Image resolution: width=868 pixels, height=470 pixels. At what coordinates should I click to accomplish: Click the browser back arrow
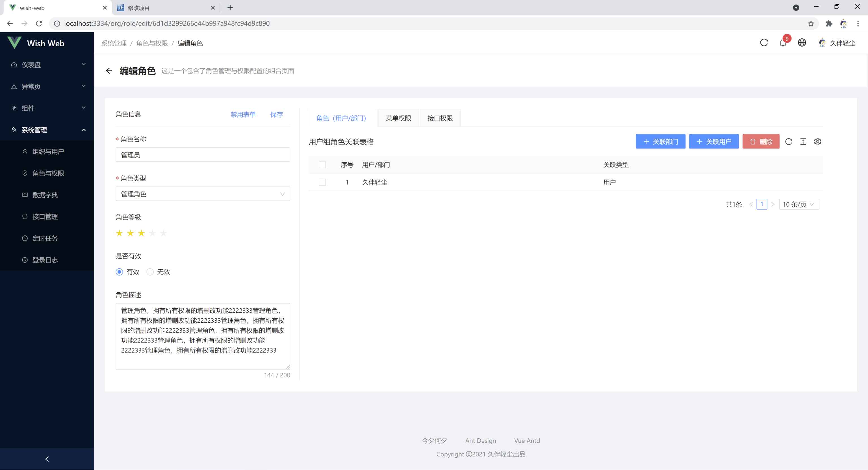[x=10, y=23]
